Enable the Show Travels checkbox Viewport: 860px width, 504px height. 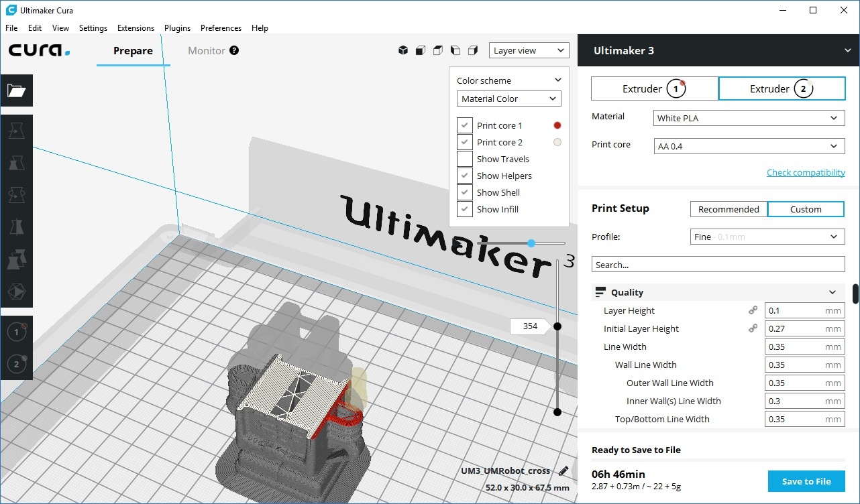tap(465, 159)
